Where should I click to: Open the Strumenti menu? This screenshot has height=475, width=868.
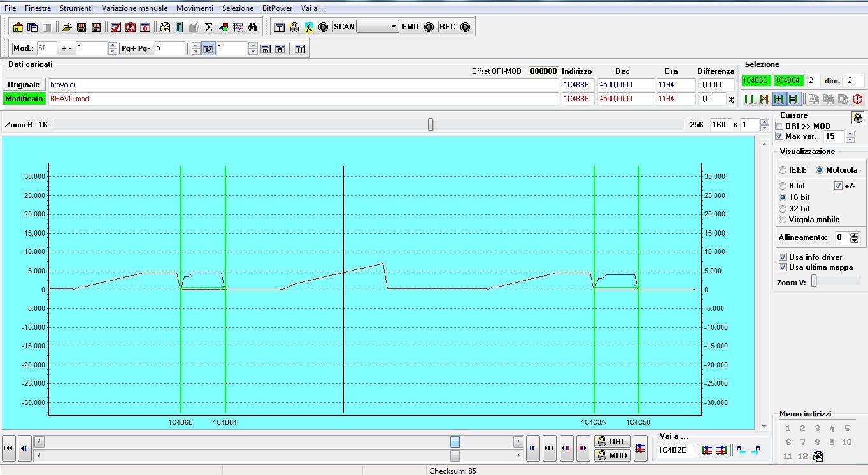(x=76, y=8)
